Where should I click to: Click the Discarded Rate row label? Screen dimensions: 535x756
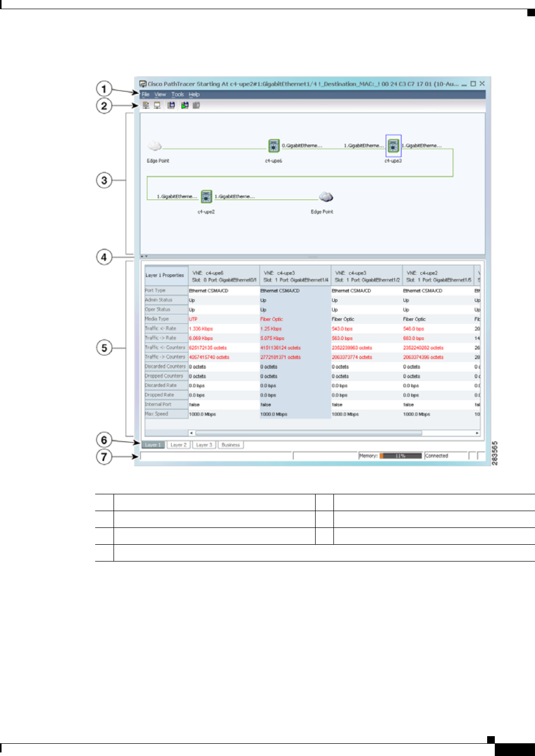tap(166, 385)
